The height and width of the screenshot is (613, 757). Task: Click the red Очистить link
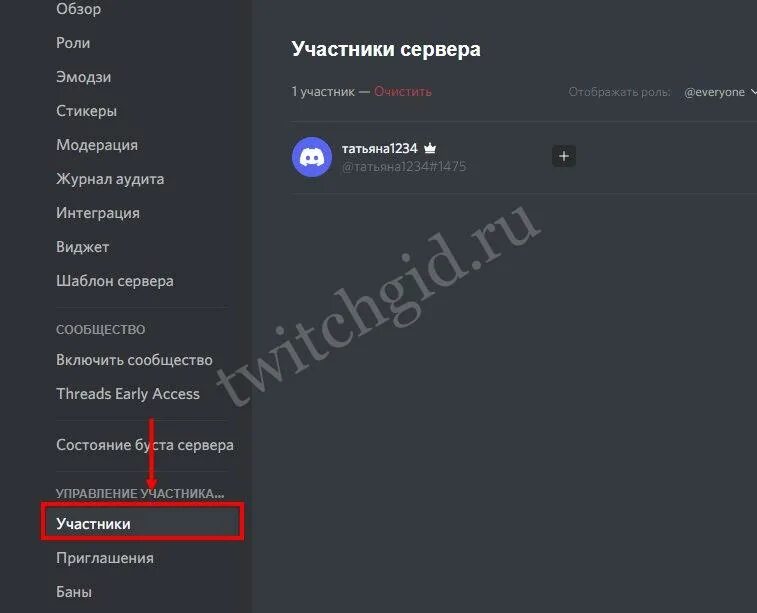pos(403,92)
